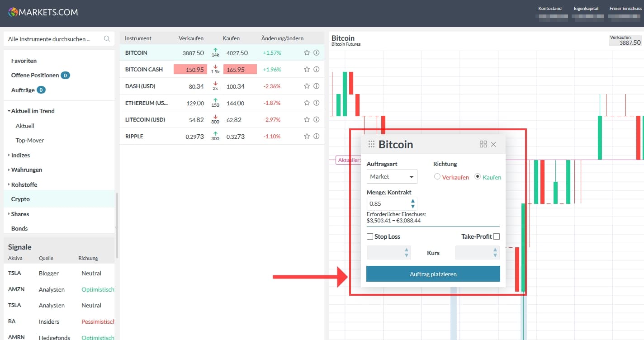Open info icon for BITCOIN row
The image size is (644, 340).
click(317, 53)
